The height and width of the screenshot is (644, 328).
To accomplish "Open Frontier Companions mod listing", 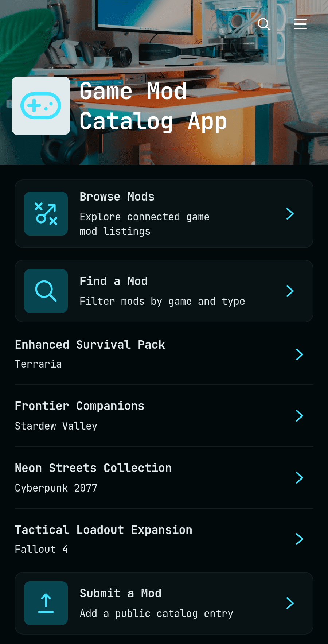I will (x=164, y=416).
